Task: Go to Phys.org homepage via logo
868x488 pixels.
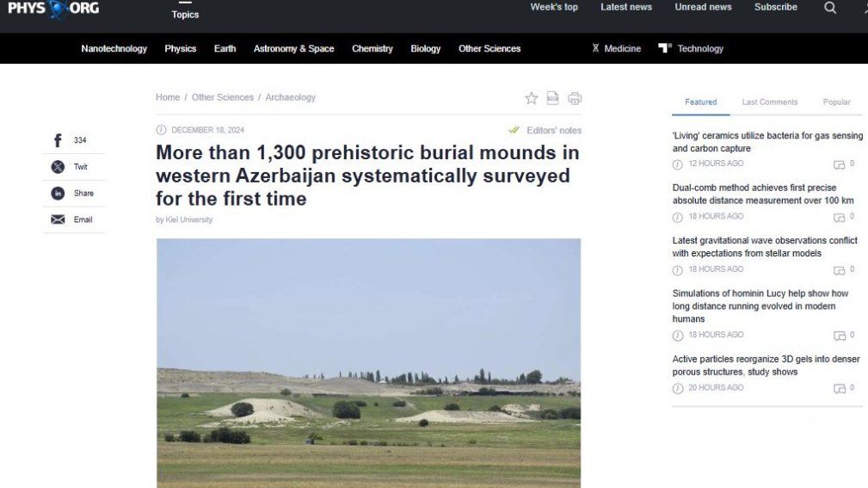Action: [x=53, y=9]
